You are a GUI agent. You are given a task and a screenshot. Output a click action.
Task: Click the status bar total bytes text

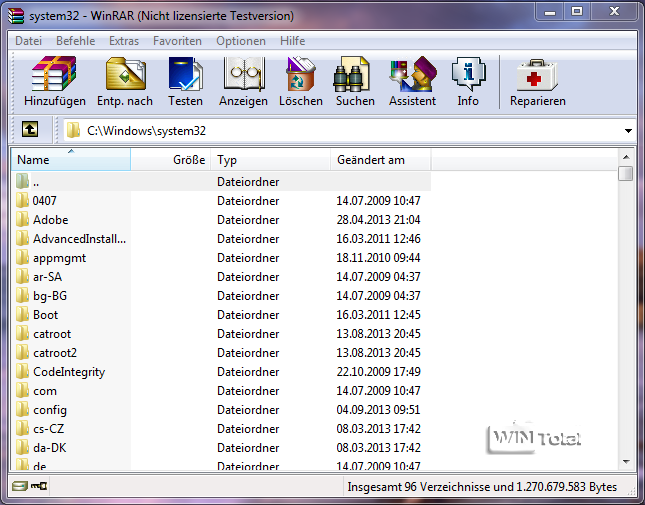(482, 487)
